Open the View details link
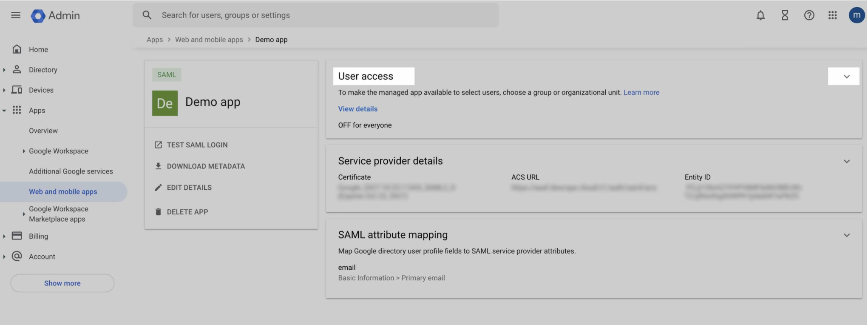Viewport: 868px width, 325px height. click(x=358, y=109)
